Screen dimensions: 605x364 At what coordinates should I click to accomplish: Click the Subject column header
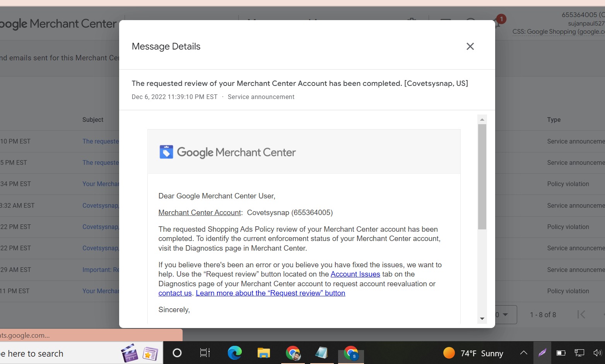[x=93, y=120]
